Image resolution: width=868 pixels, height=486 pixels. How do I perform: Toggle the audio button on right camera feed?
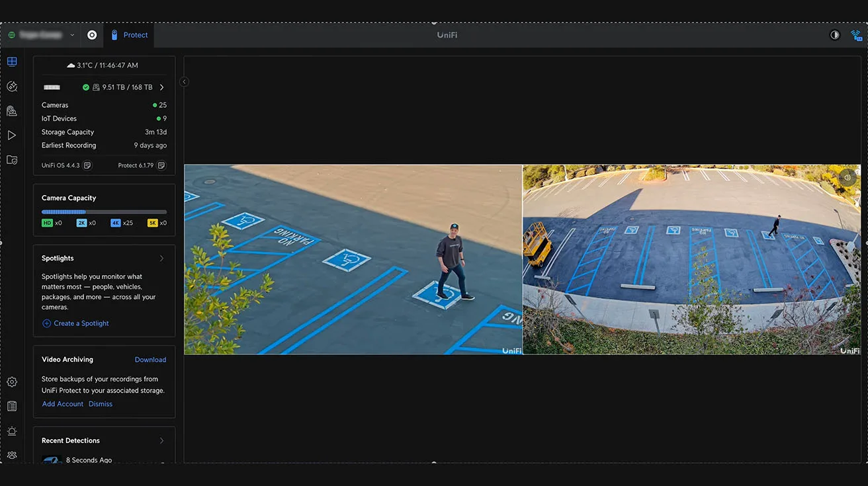[847, 177]
